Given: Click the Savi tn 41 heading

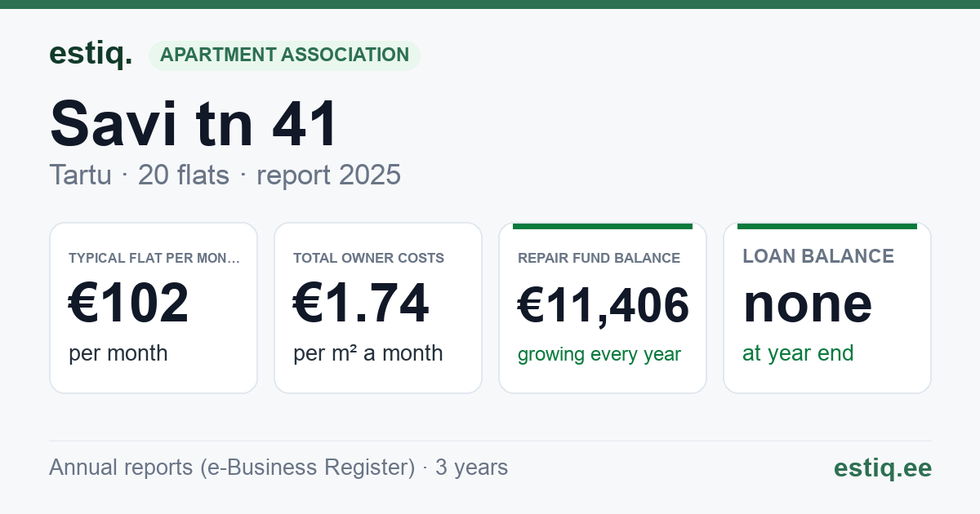Looking at the screenshot, I should click(x=194, y=123).
